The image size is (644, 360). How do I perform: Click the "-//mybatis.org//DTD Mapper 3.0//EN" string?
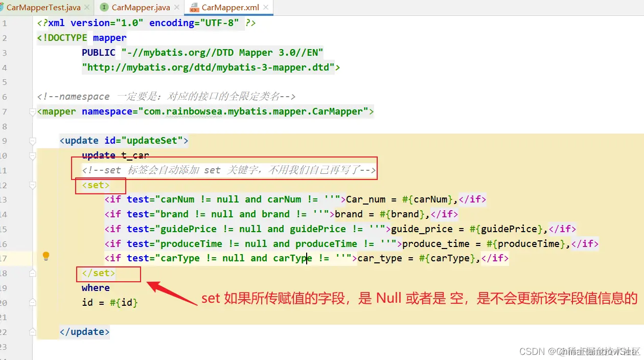pos(222,53)
